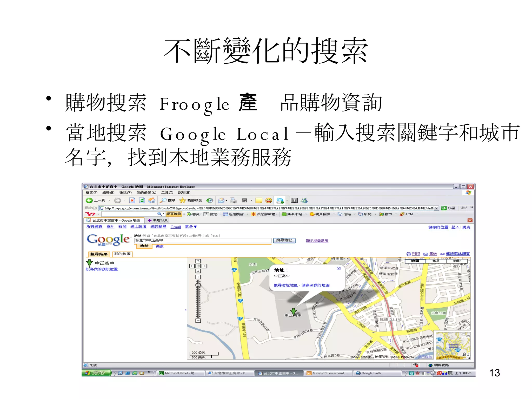
Task: Click the Home page icon
Action: [152, 200]
